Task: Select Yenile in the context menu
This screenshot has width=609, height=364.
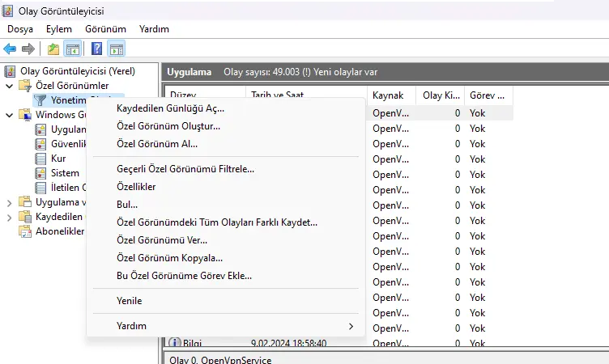Action: [226, 301]
